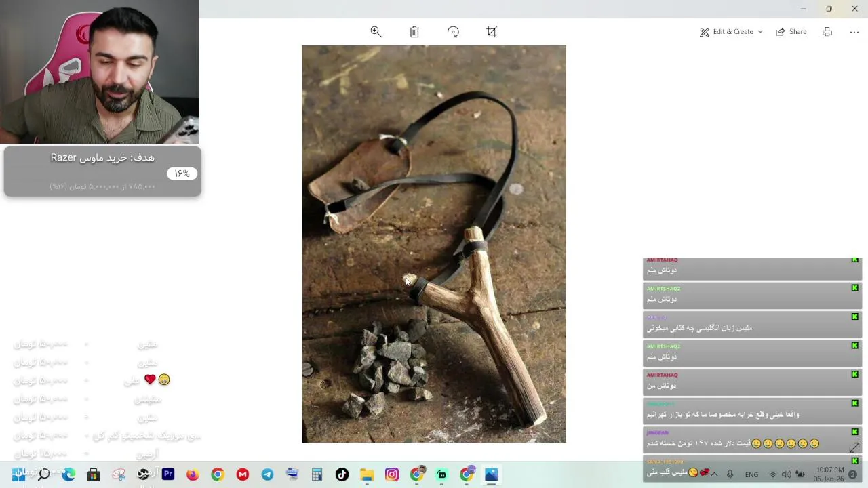Click the microphone icon in the tray

730,474
